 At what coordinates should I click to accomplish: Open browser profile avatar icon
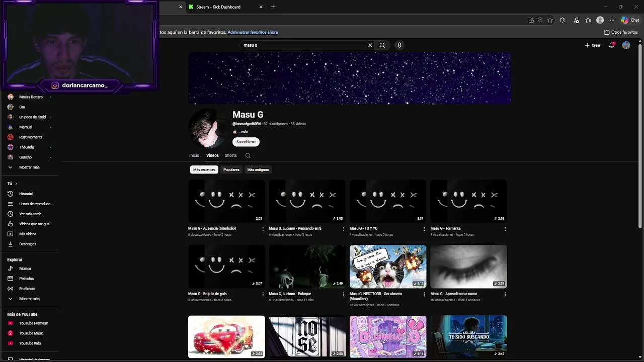pyautogui.click(x=600, y=20)
